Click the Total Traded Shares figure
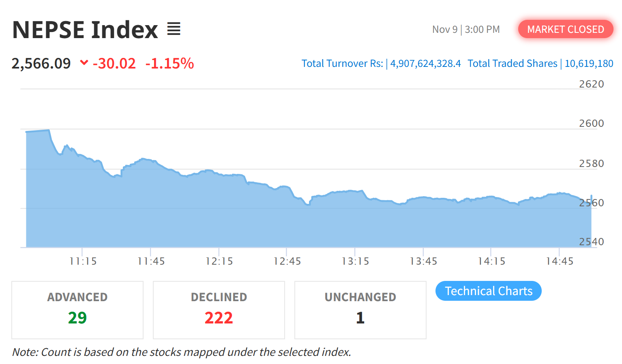This screenshot has height=364, width=622. (x=589, y=64)
